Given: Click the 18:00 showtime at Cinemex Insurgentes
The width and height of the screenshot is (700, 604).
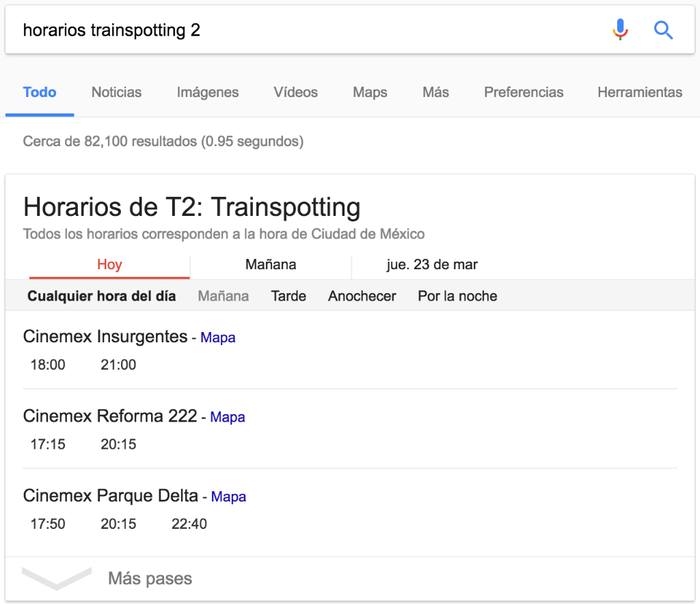Looking at the screenshot, I should (x=48, y=365).
